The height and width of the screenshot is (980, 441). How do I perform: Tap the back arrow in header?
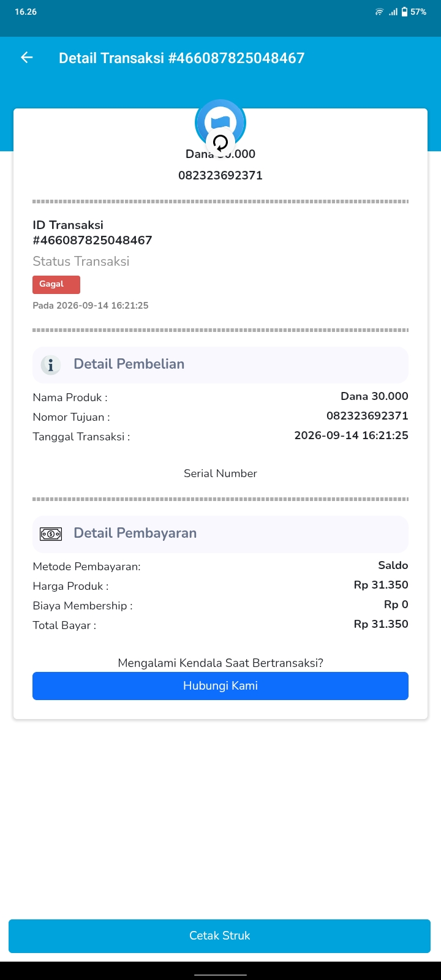26,58
